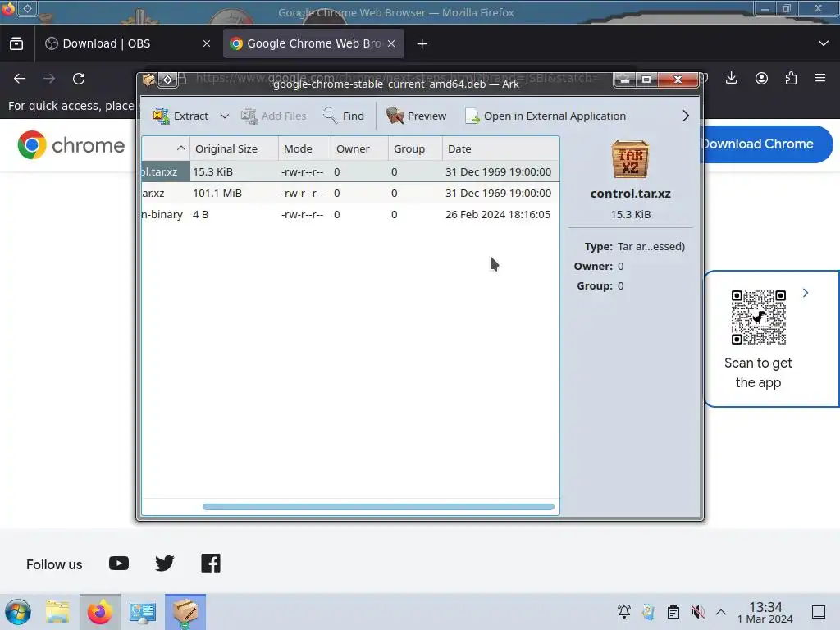Close the Download | OBS tab
Viewport: 840px width, 630px height.
pyautogui.click(x=206, y=44)
